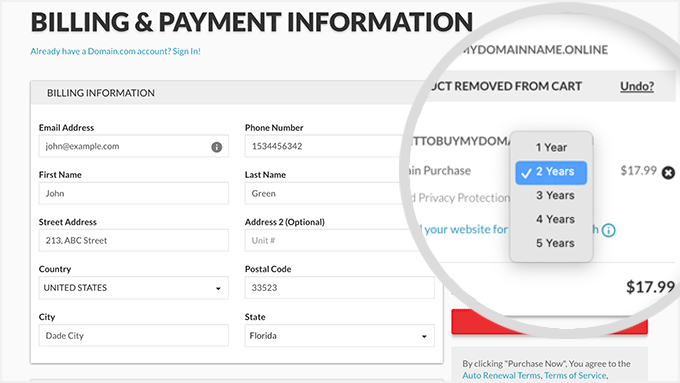Click the City field Dade City
Image resolution: width=680 pixels, height=383 pixels.
click(x=134, y=336)
